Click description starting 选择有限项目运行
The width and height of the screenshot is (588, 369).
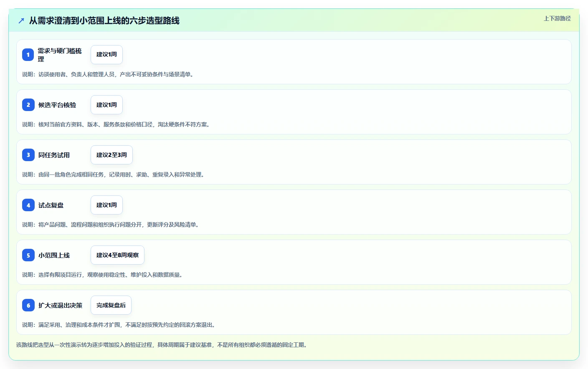click(x=102, y=275)
